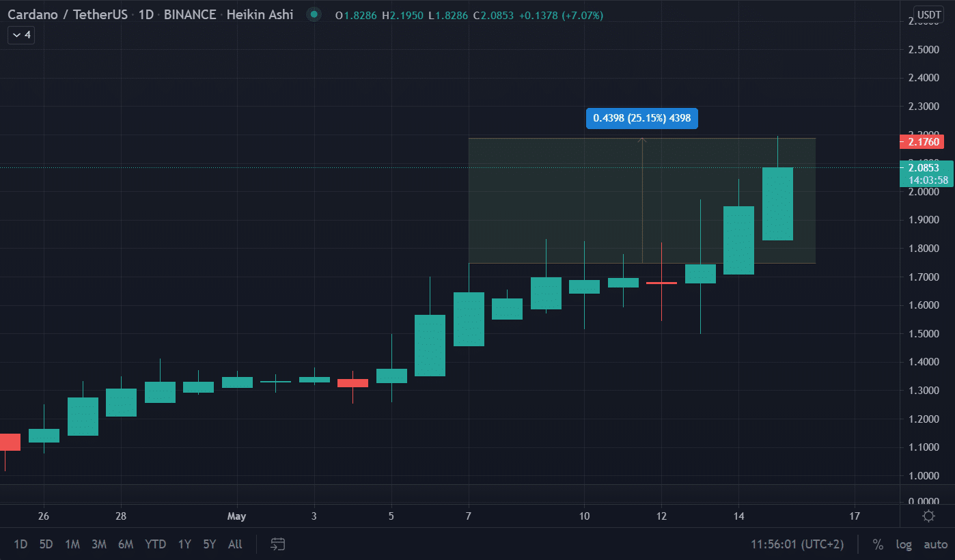The height and width of the screenshot is (560, 955).
Task: Select the blue price measurement label
Action: [x=641, y=118]
